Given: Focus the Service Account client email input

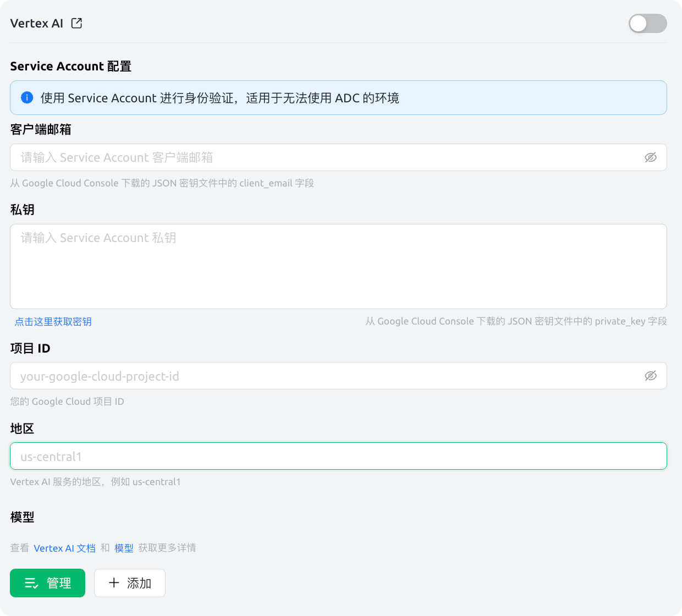Looking at the screenshot, I should click(x=338, y=157).
